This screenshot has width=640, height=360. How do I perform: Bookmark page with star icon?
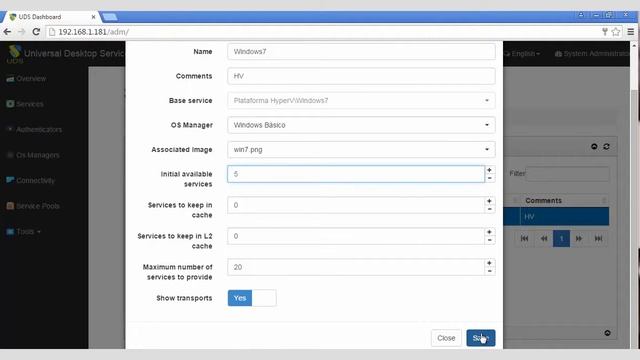(616, 32)
